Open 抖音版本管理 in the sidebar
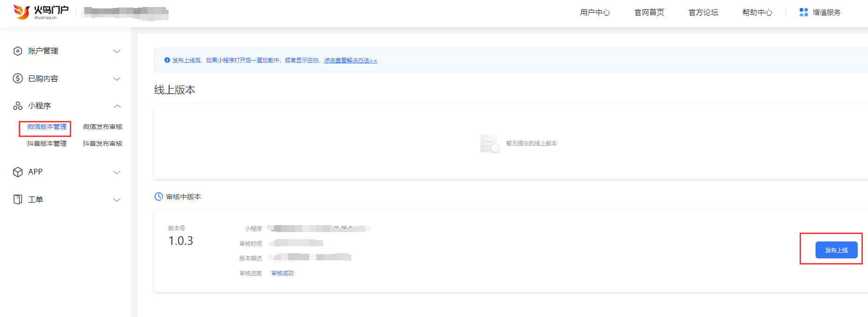The height and width of the screenshot is (317, 868). [47, 143]
